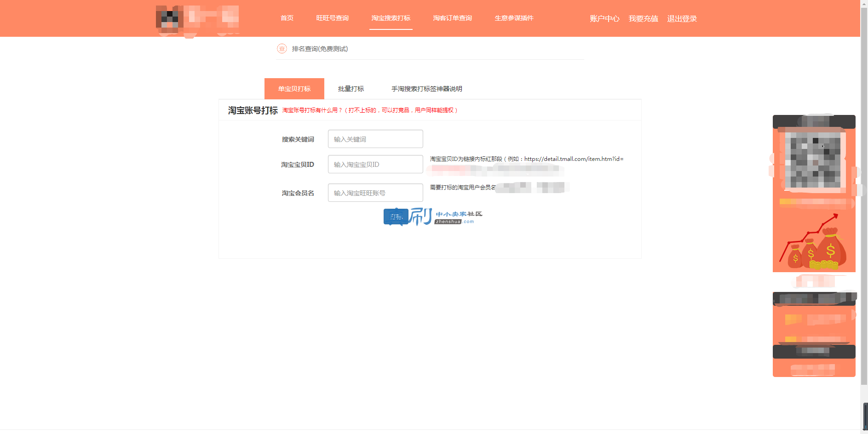The width and height of the screenshot is (868, 434).
Task: Switch to the 单宝贝打标 tab
Action: coord(294,89)
